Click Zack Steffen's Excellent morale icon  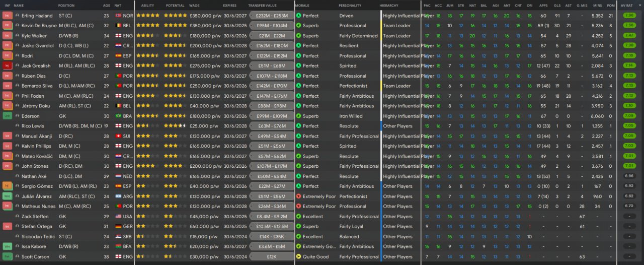point(298,216)
